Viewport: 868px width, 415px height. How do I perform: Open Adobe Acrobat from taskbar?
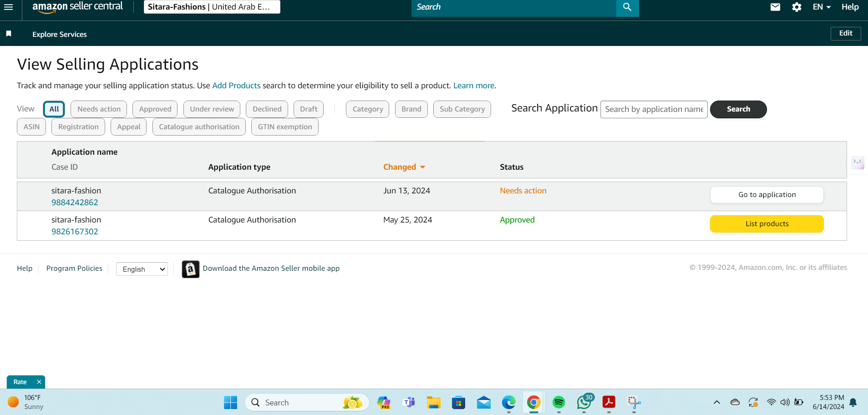click(x=609, y=402)
